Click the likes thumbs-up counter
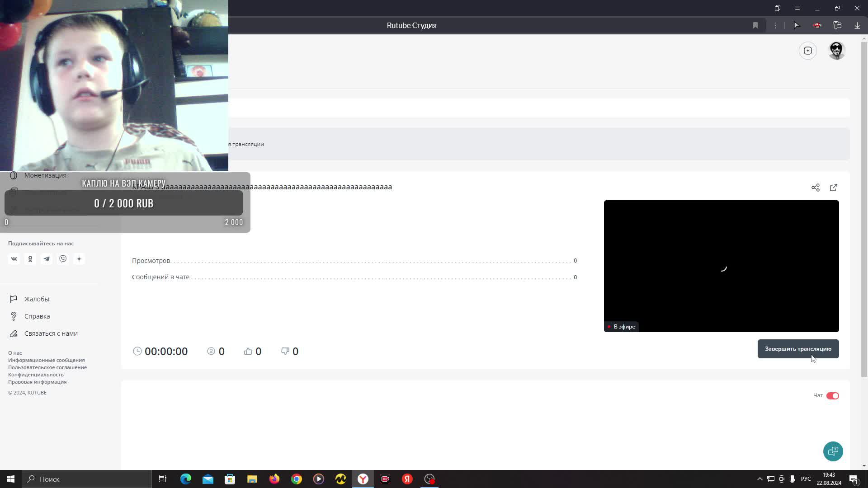The image size is (868, 488). 253,352
